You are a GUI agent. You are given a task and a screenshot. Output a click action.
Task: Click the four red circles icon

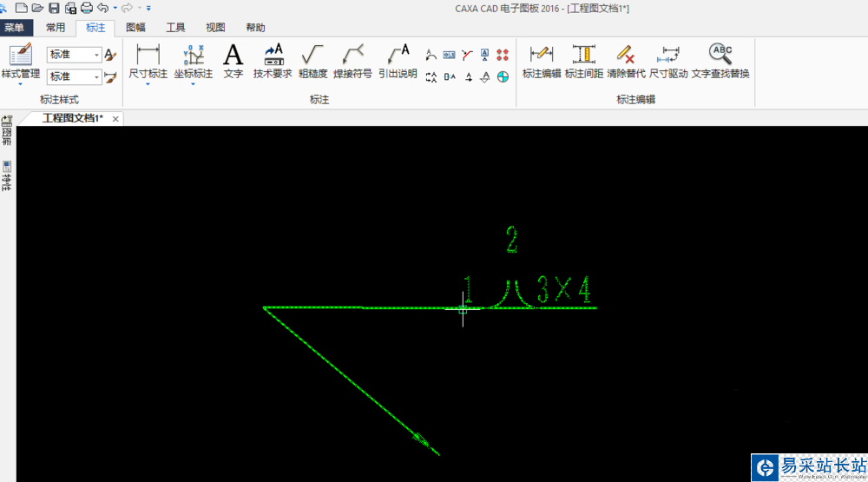click(503, 55)
